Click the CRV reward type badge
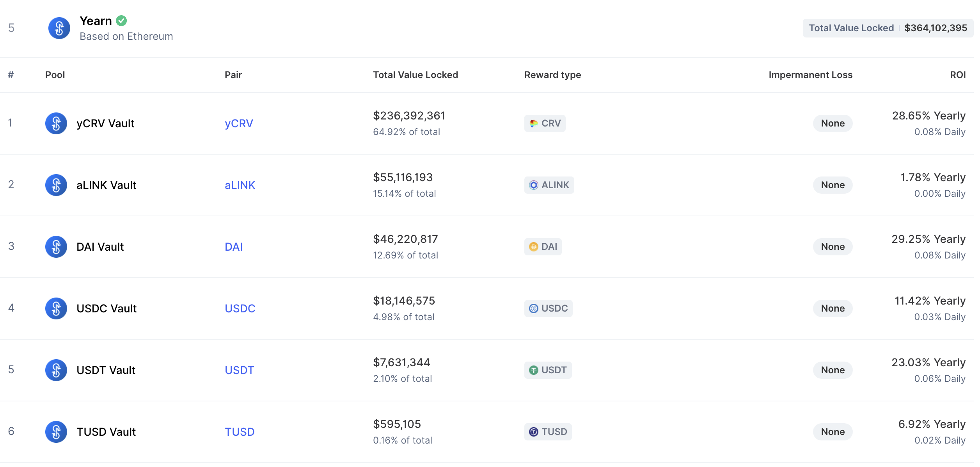The height and width of the screenshot is (467, 980). point(545,123)
